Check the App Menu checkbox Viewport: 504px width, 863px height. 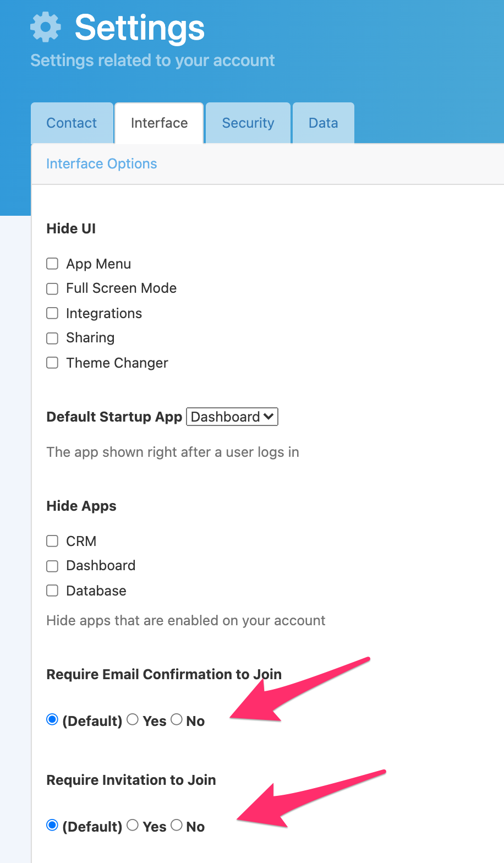click(52, 264)
